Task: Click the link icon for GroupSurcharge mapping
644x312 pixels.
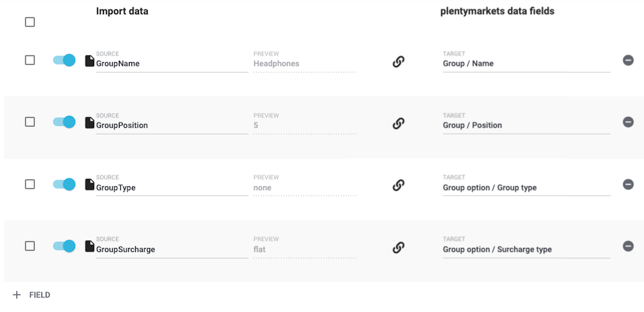Action: coord(398,247)
